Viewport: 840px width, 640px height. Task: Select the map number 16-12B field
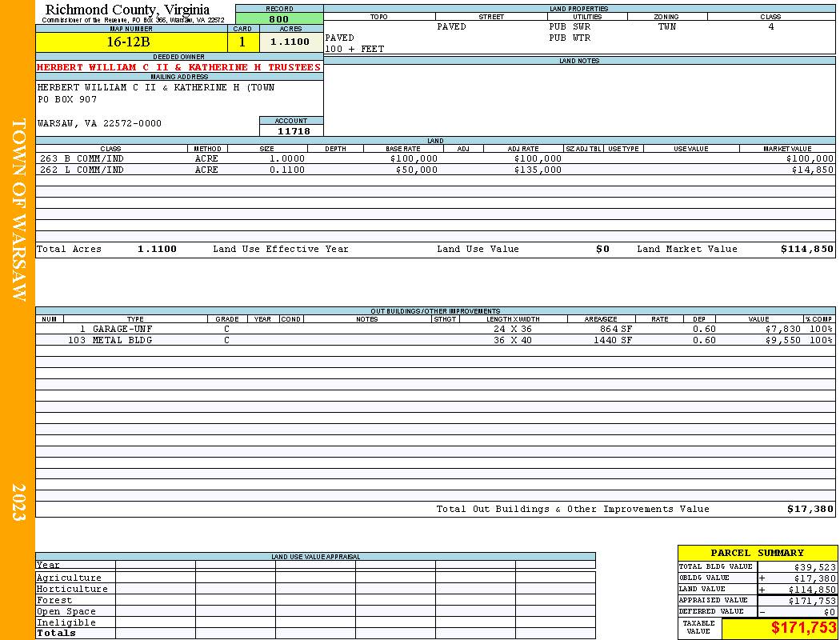(131, 42)
